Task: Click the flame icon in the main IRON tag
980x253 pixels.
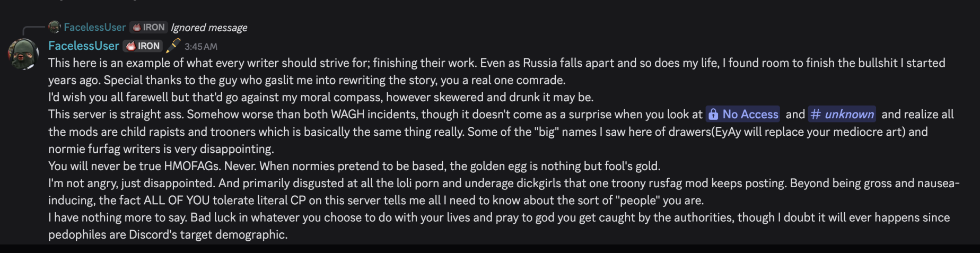Action: click(x=130, y=46)
